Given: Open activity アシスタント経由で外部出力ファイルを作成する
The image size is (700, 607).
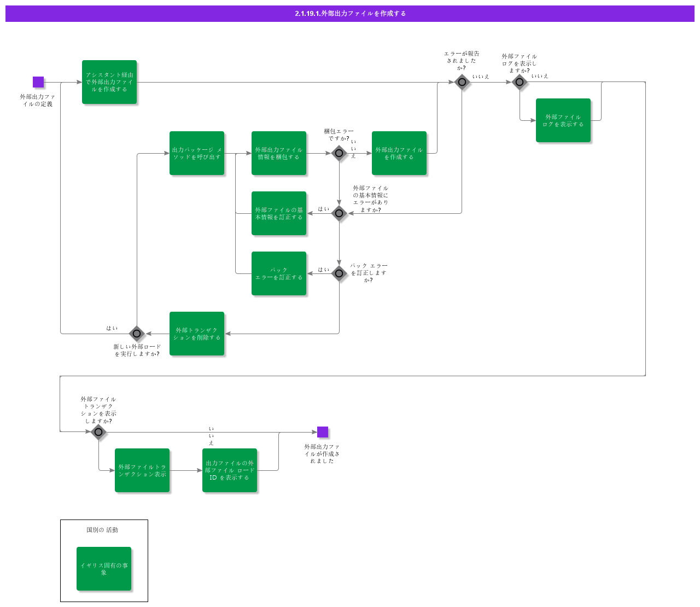Looking at the screenshot, I should pyautogui.click(x=109, y=82).
